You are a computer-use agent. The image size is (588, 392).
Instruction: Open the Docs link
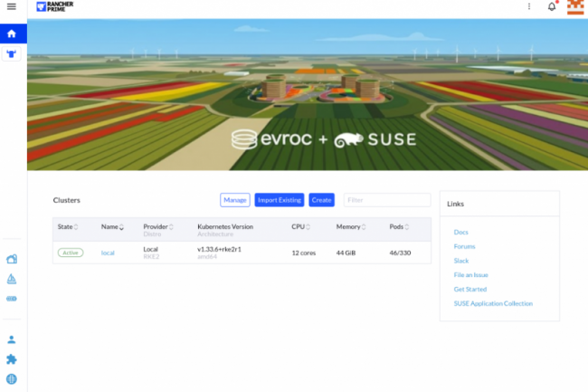460,233
